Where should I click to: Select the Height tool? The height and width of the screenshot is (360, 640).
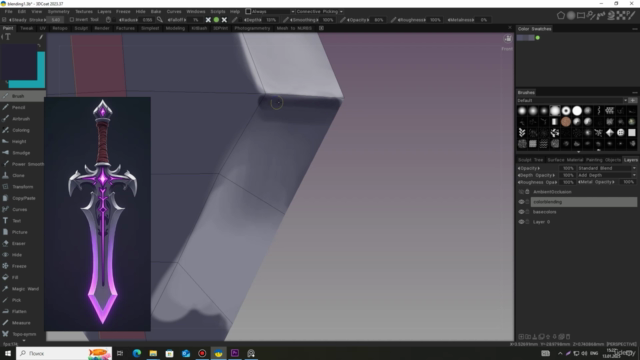coord(22,141)
